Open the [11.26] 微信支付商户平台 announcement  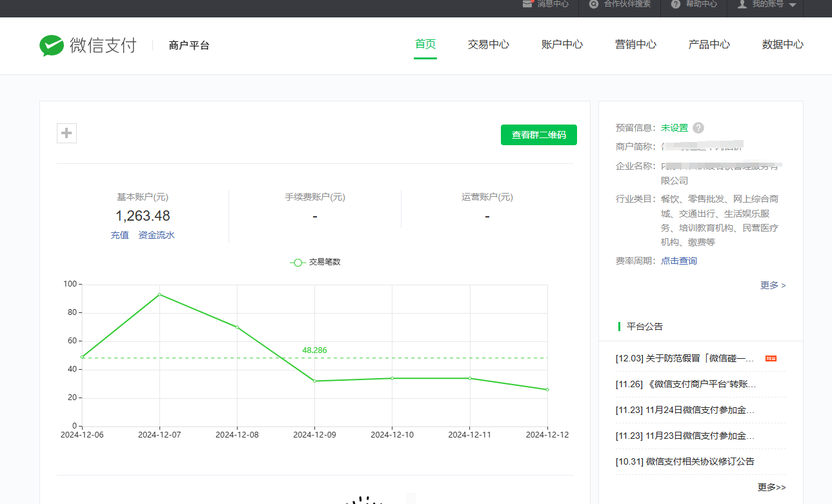pyautogui.click(x=686, y=384)
